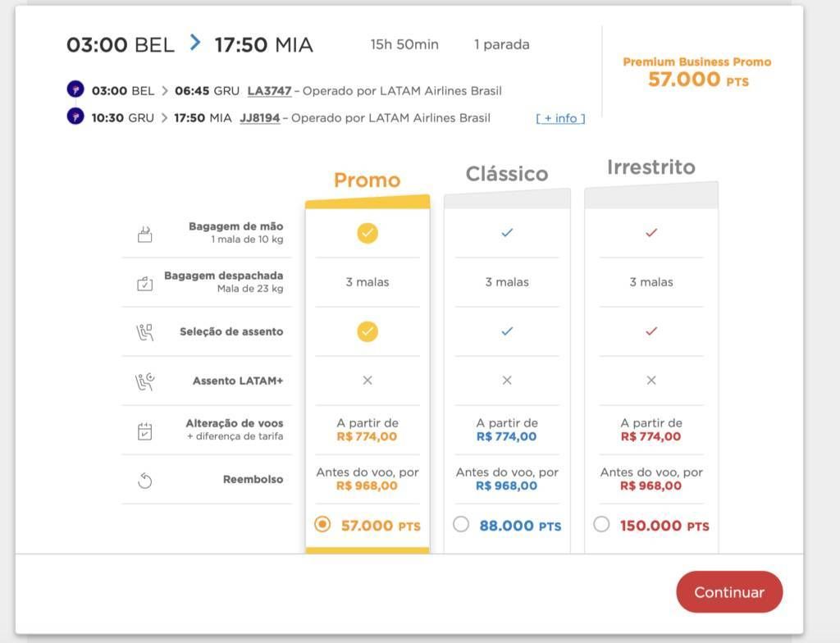The width and height of the screenshot is (840, 643).
Task: Click the hand baggage suitcase icon
Action: click(144, 235)
